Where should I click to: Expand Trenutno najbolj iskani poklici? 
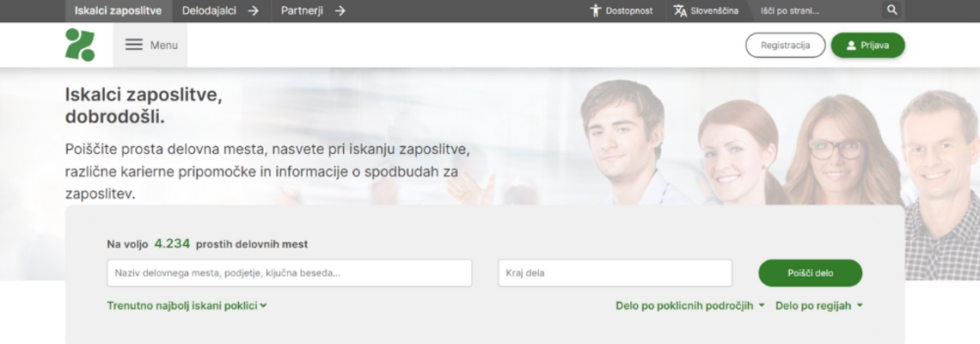pyautogui.click(x=187, y=306)
